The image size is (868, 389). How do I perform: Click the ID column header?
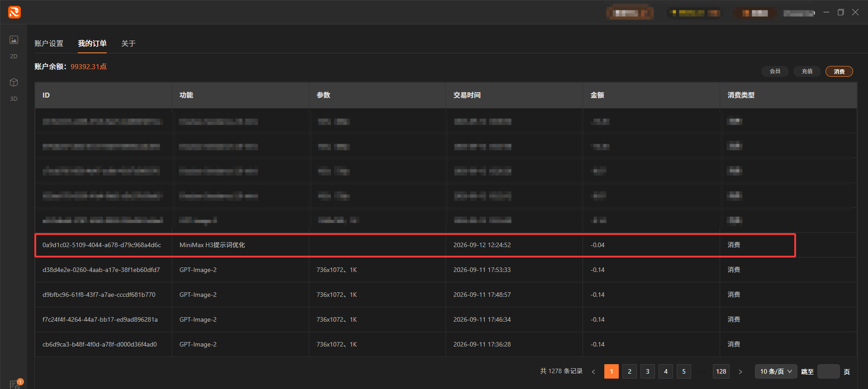[104, 95]
